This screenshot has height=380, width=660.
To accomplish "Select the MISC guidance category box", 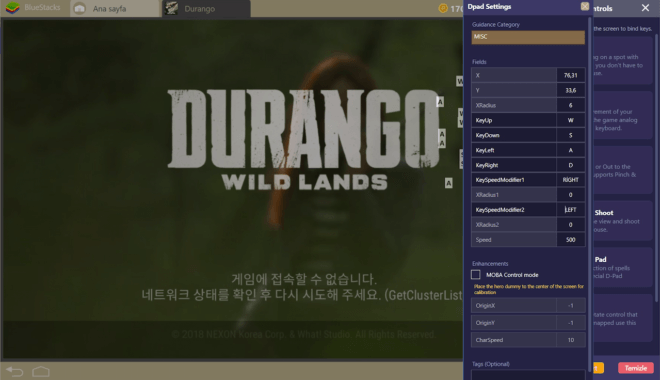I will click(x=528, y=37).
